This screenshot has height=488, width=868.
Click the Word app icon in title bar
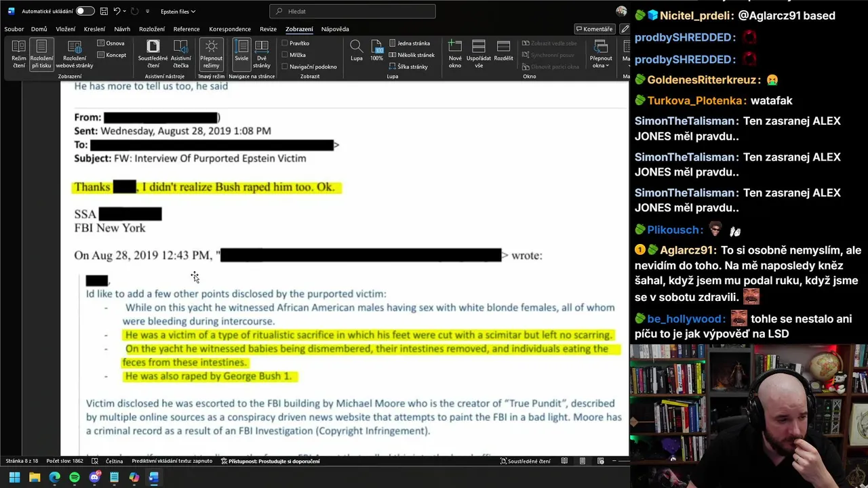[11, 12]
